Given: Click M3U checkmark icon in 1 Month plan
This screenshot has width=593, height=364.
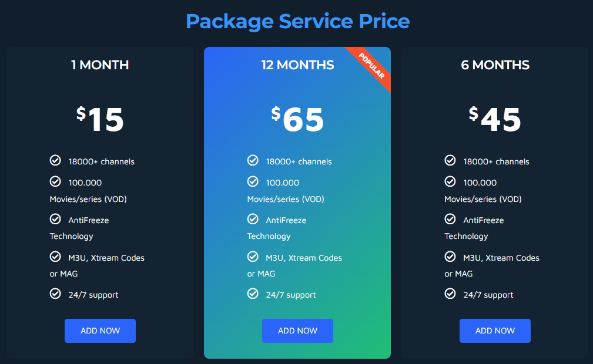Looking at the screenshot, I should 55,257.
